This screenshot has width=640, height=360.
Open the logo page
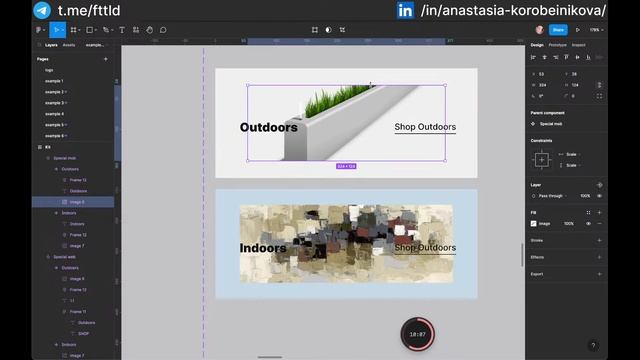[49, 70]
